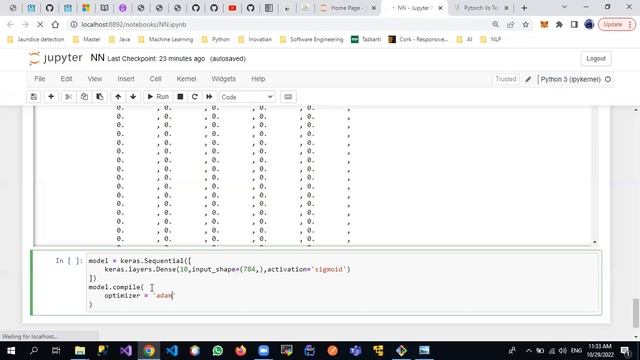This screenshot has width=640, height=360.
Task: Open a new browser tab
Action: pos(524,8)
